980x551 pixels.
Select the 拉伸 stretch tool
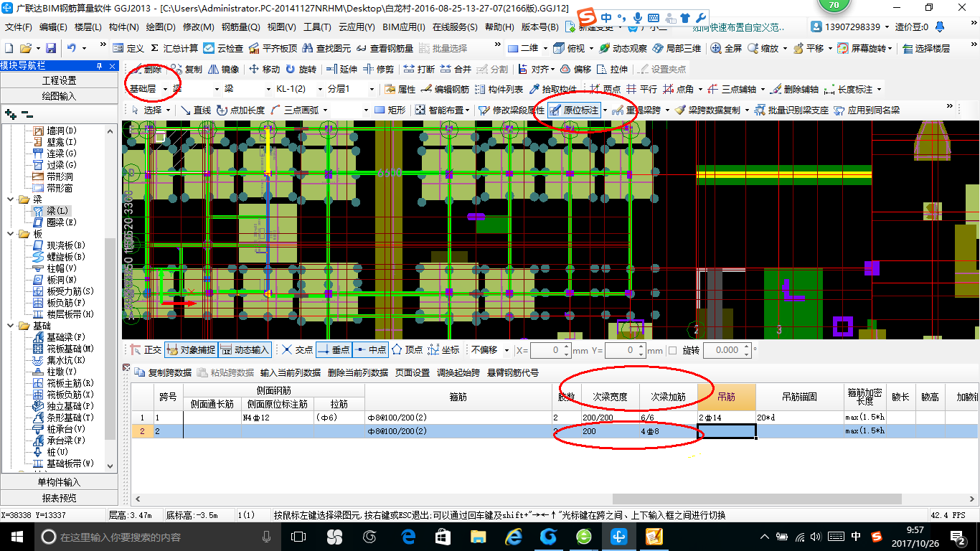612,69
